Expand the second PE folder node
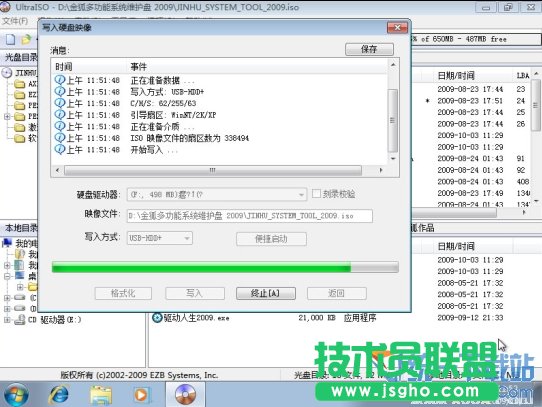Image resolution: width=542 pixels, height=407 pixels. (x=7, y=117)
